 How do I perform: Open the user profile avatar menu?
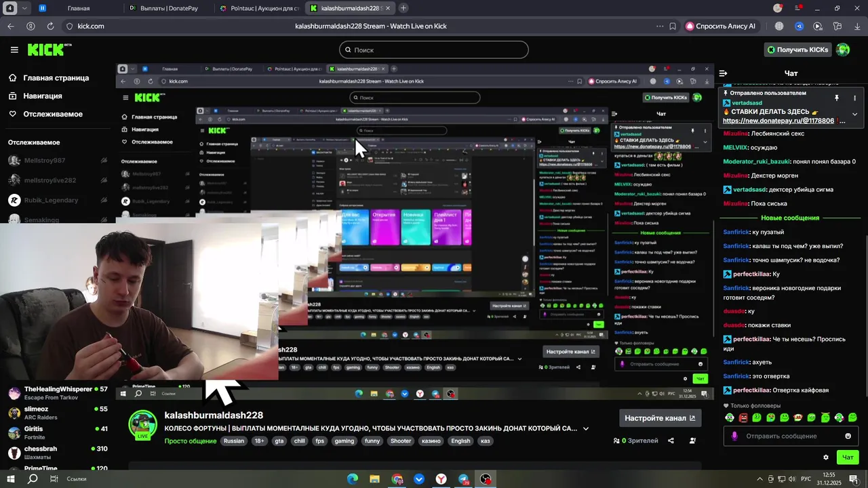click(x=843, y=49)
